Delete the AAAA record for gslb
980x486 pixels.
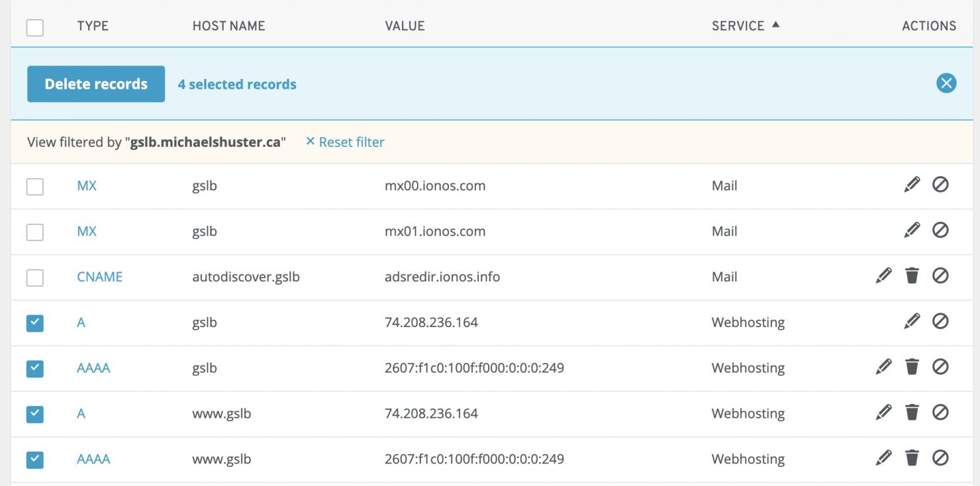pyautogui.click(x=912, y=367)
